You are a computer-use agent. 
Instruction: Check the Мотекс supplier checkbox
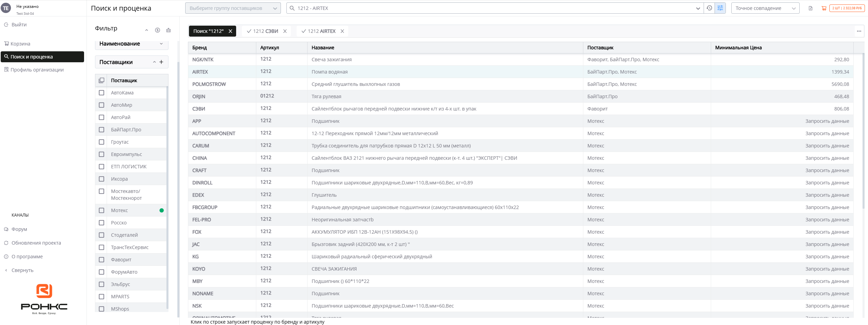101,210
